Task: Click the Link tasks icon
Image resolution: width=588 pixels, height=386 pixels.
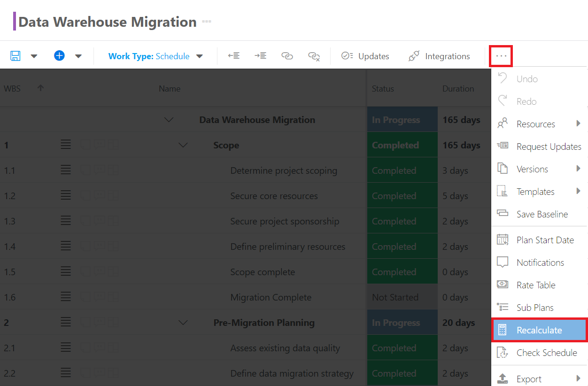Action: pyautogui.click(x=287, y=56)
